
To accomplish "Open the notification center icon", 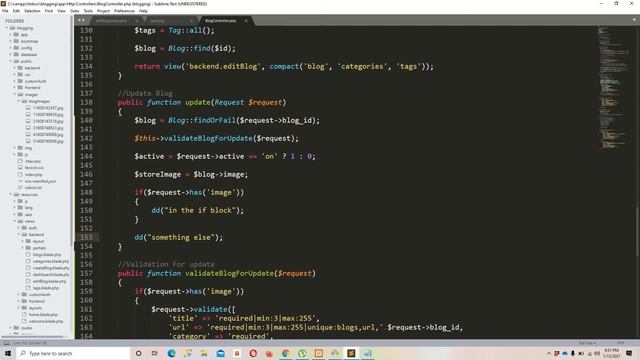I will 629,353.
